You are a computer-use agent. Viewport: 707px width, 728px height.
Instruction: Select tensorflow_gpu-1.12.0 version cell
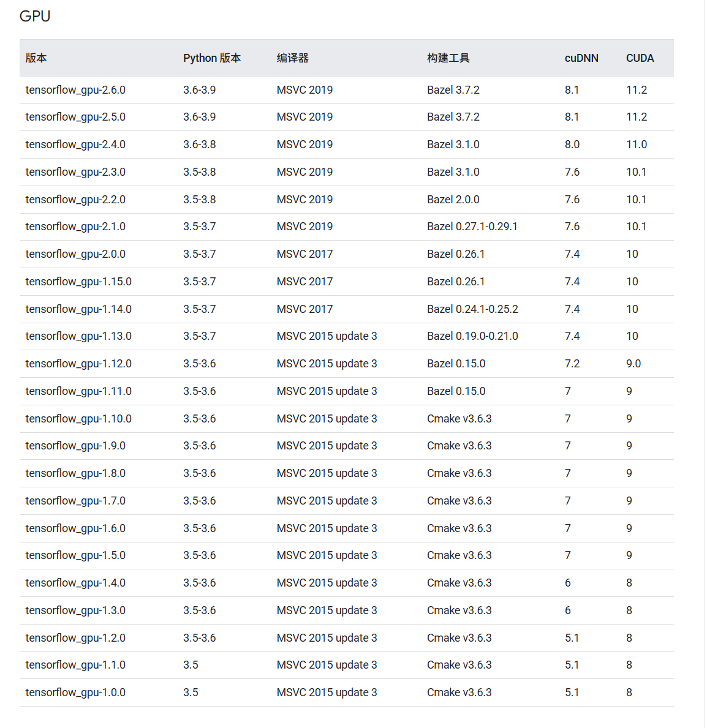coord(78,364)
